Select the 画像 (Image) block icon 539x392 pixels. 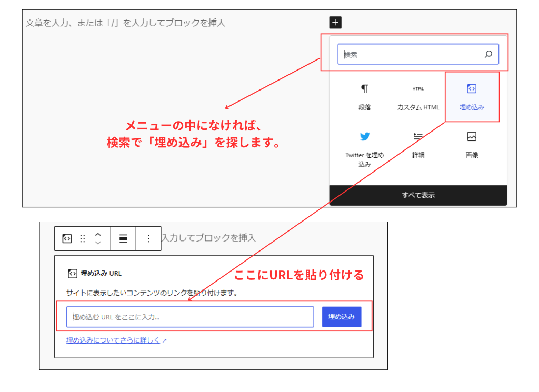472,136
